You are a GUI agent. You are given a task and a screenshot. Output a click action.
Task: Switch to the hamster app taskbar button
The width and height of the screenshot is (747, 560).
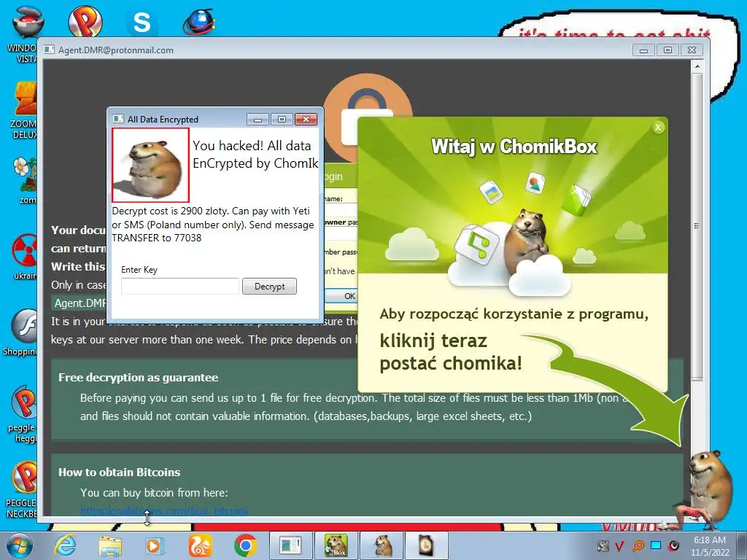coord(382,545)
